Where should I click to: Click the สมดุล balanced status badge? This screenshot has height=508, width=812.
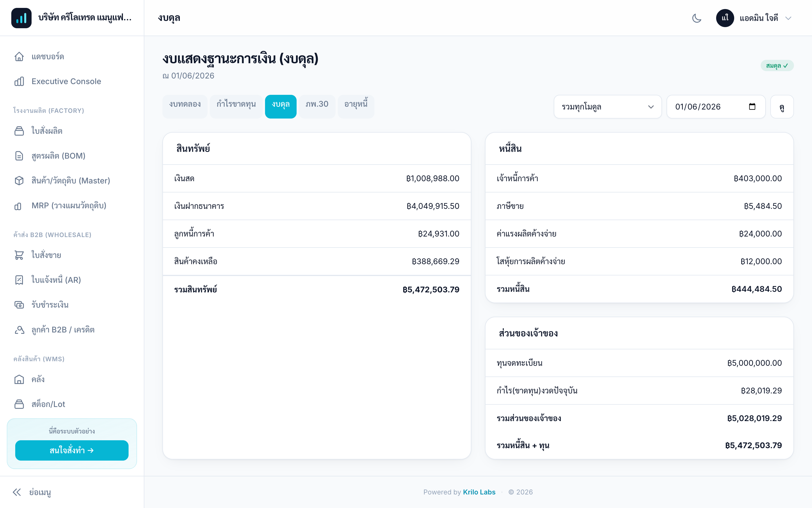point(777,65)
